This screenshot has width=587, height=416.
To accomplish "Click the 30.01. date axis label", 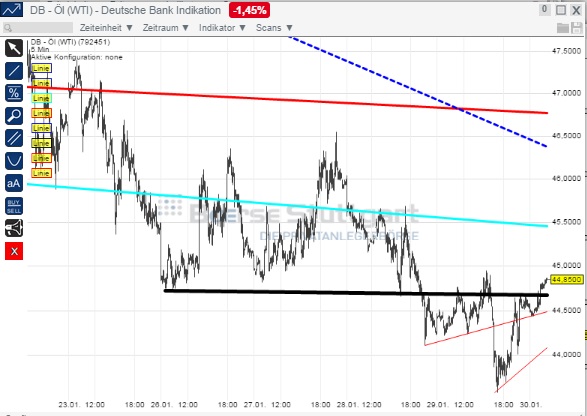I will (532, 405).
